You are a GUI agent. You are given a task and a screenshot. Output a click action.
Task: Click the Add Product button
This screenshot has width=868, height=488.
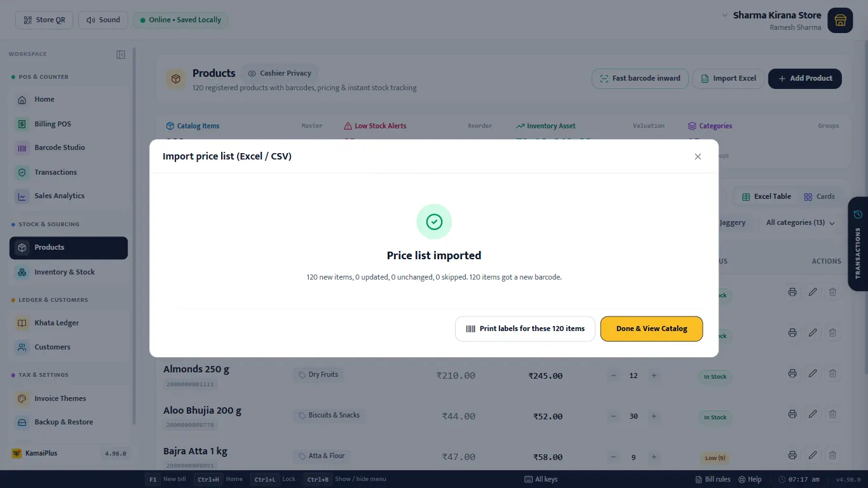click(x=804, y=79)
